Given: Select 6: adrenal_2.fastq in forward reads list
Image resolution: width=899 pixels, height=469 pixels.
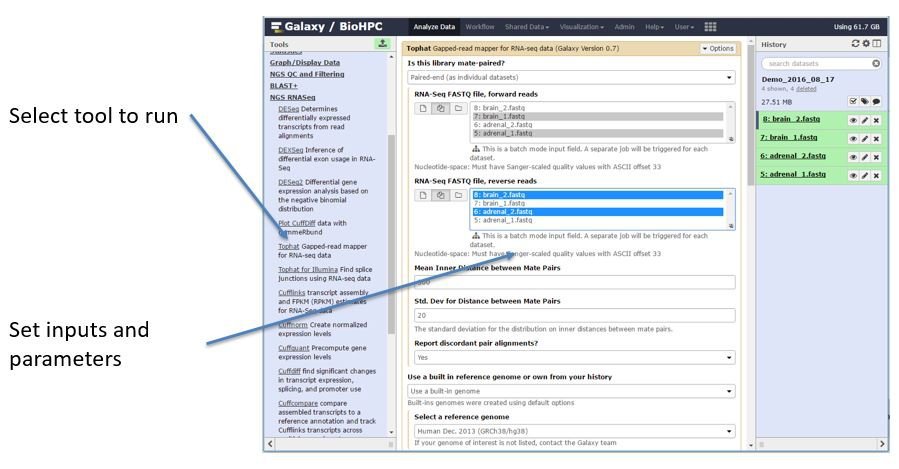Looking at the screenshot, I should point(597,125).
